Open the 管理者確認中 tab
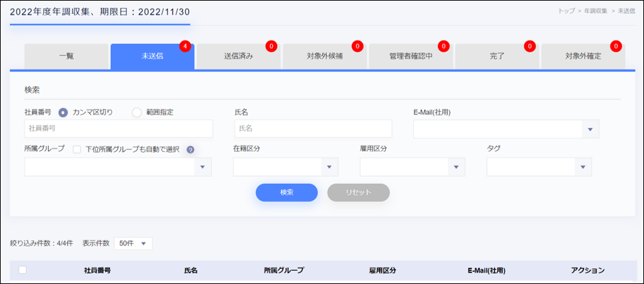Viewport: 644px width, 284px height. click(x=411, y=56)
